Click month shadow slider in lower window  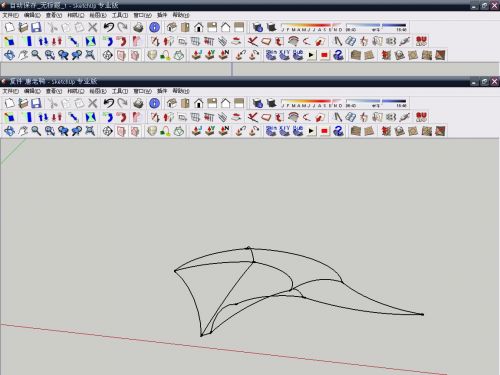[x=312, y=104]
